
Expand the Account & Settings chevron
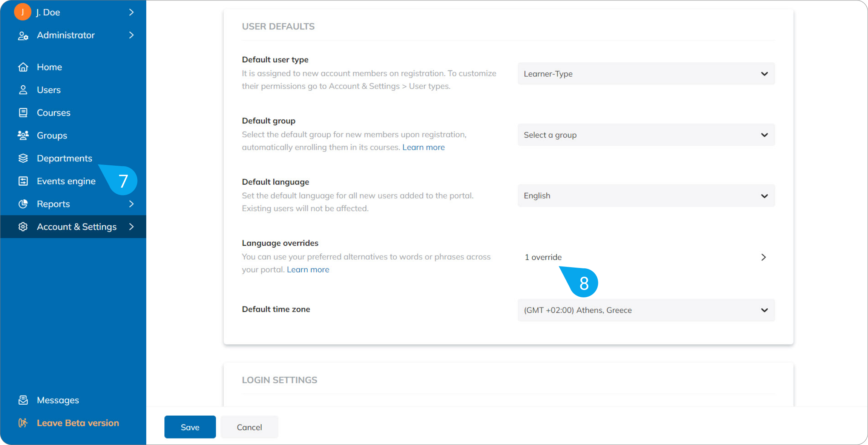(131, 226)
